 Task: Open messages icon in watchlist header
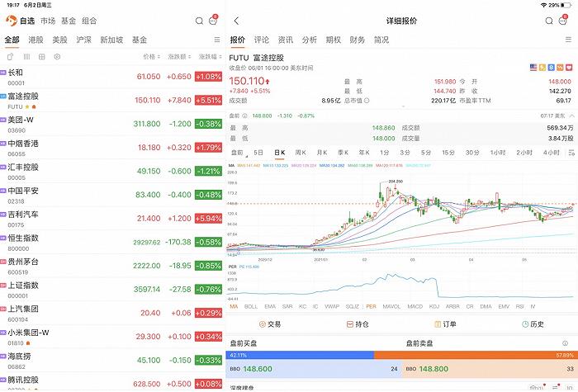213,21
